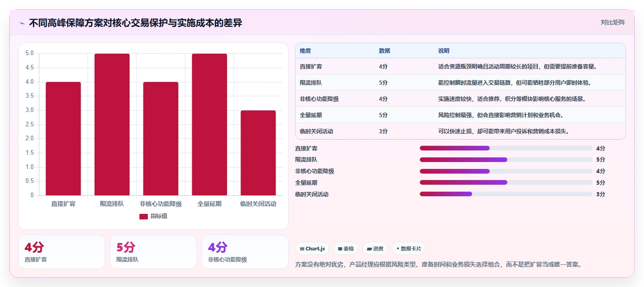Viewport: 644px width, 287px height.
Task: Click the description starting 适合资源瓶颈明确
Action: [x=518, y=67]
